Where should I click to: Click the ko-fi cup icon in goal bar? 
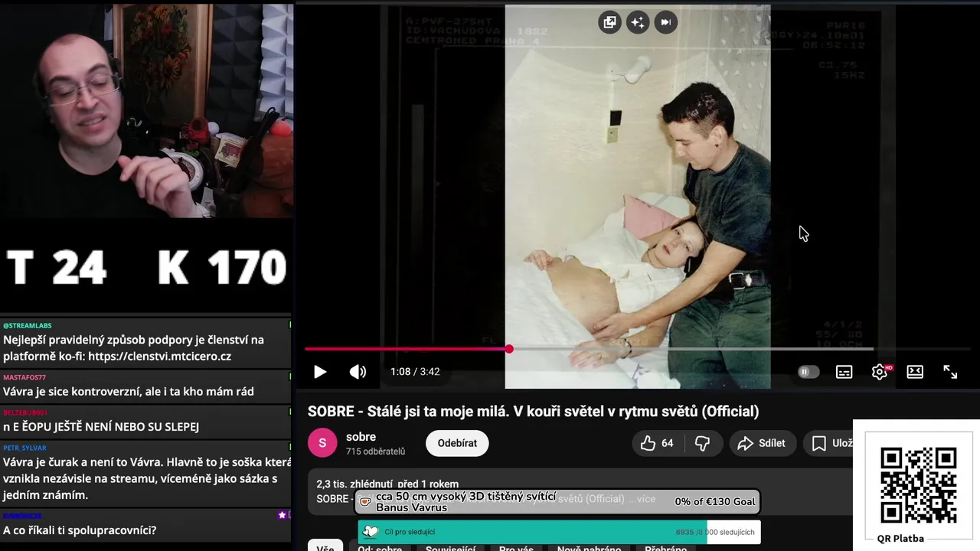point(366,502)
